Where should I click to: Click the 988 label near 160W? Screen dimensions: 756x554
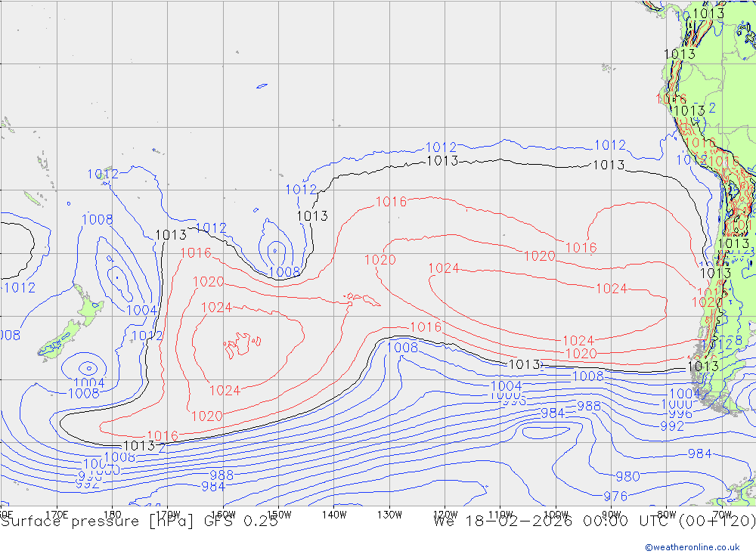(222, 475)
